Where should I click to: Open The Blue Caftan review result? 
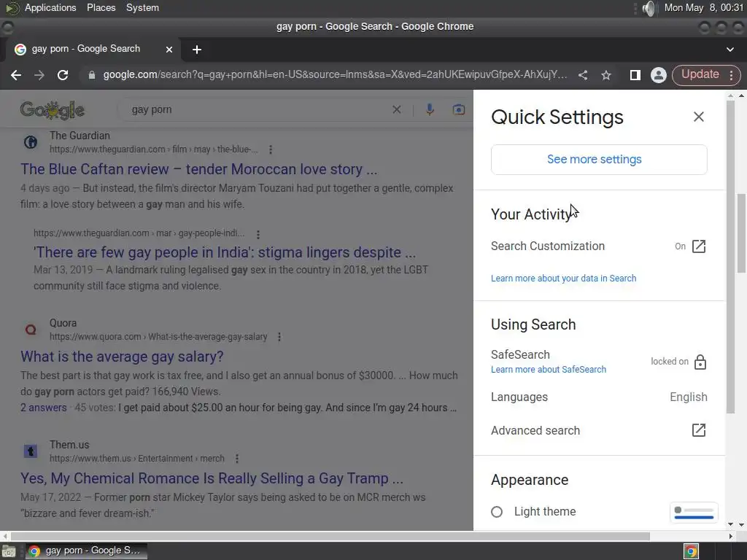point(198,169)
